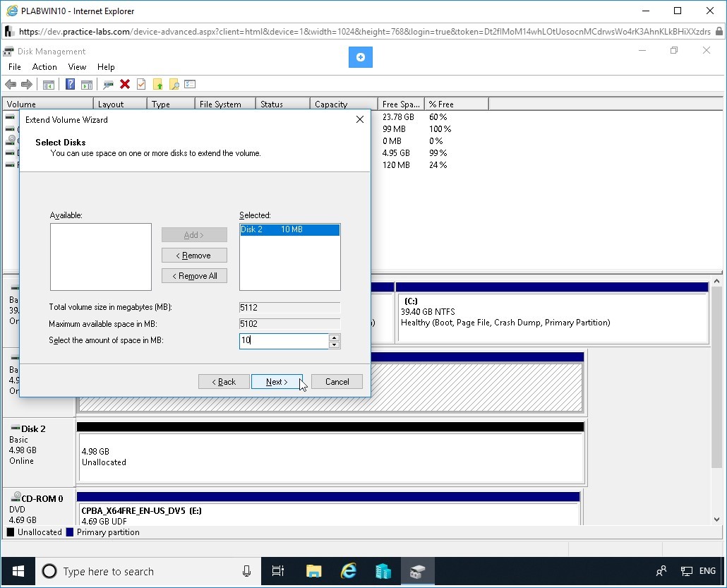The image size is (727, 588).
Task: Click the blue plus button above the toolbar
Action: (x=361, y=57)
